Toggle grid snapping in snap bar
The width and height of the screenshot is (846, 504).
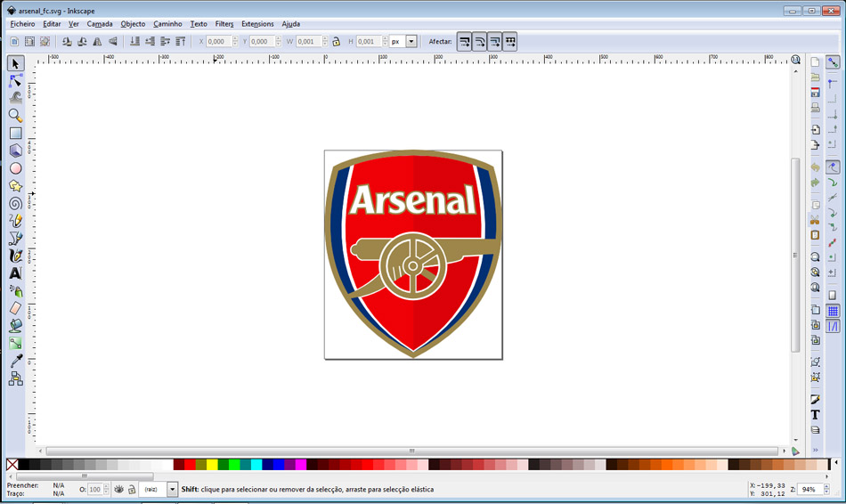[x=833, y=312]
